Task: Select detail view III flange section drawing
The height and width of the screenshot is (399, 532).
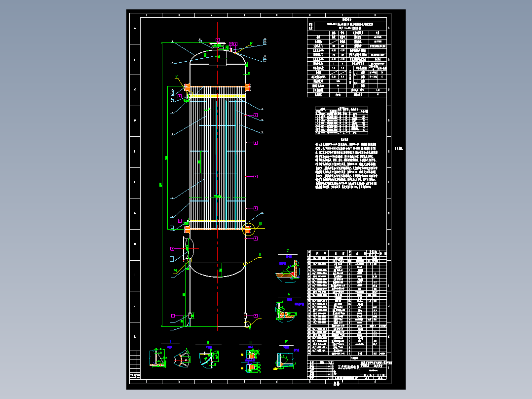Action: click(251, 361)
